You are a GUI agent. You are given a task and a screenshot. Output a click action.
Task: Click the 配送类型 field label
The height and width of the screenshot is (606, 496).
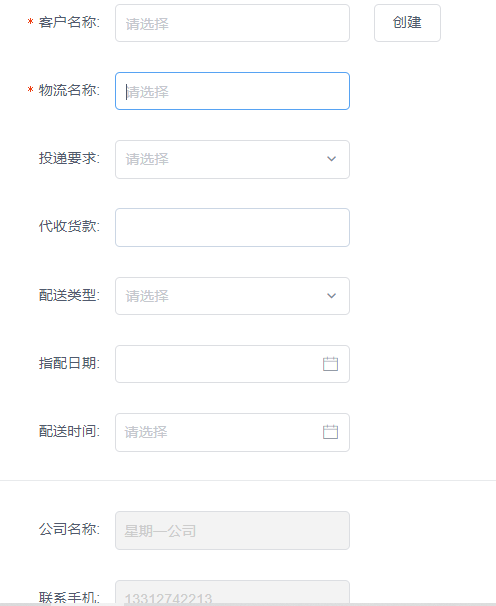point(69,295)
